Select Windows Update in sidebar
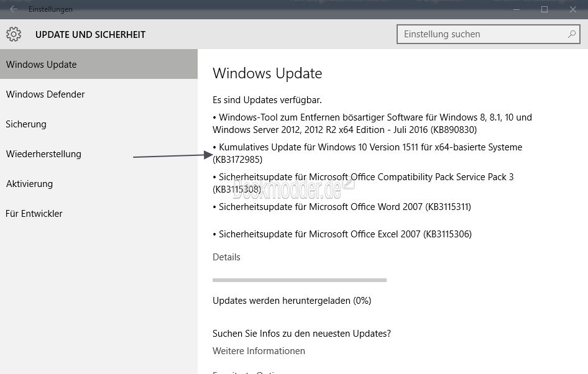 pos(99,64)
